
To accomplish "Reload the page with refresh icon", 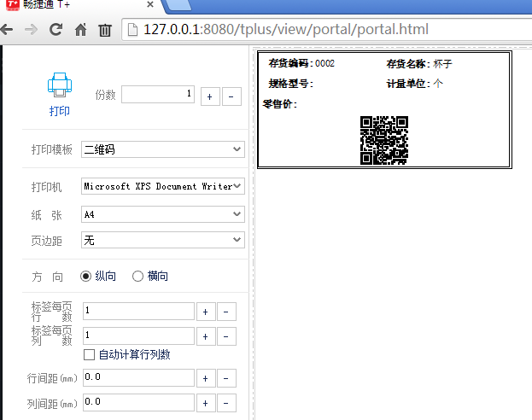I will click(x=56, y=30).
